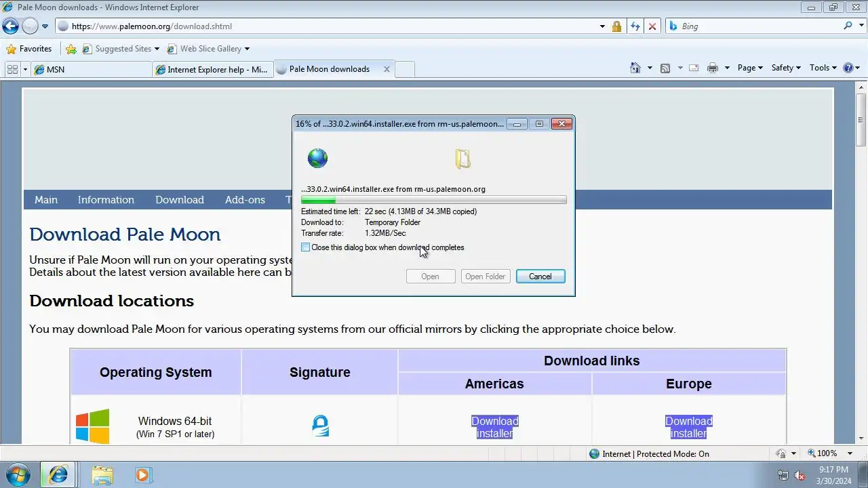Screen dimensions: 868x488
Task: Open the recent pages dropdown arrow
Action: point(45,26)
